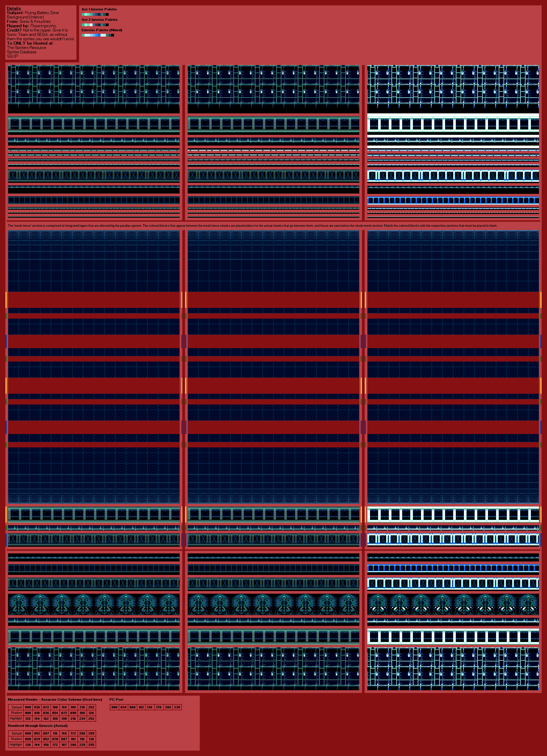Image resolution: width=547 pixels, height=756 pixels.
Task: Select the 054 cell in Measured Render Shadow row
Action: (55, 713)
